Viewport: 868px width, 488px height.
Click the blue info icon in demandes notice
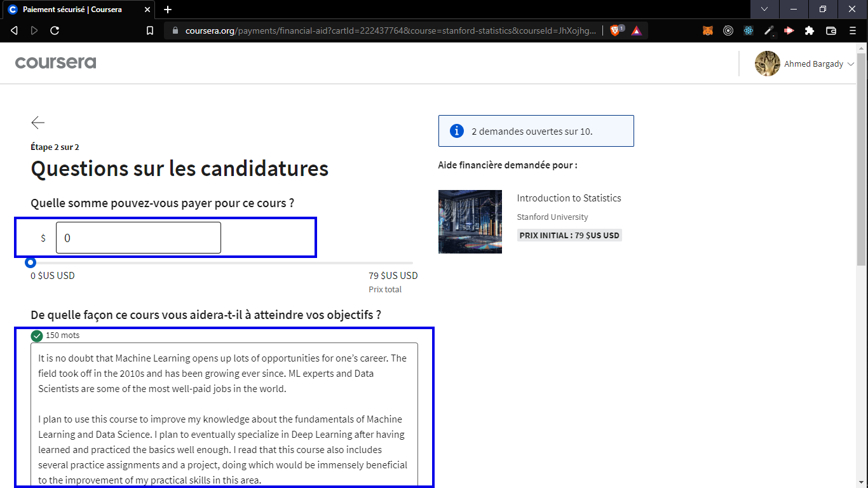coord(456,131)
